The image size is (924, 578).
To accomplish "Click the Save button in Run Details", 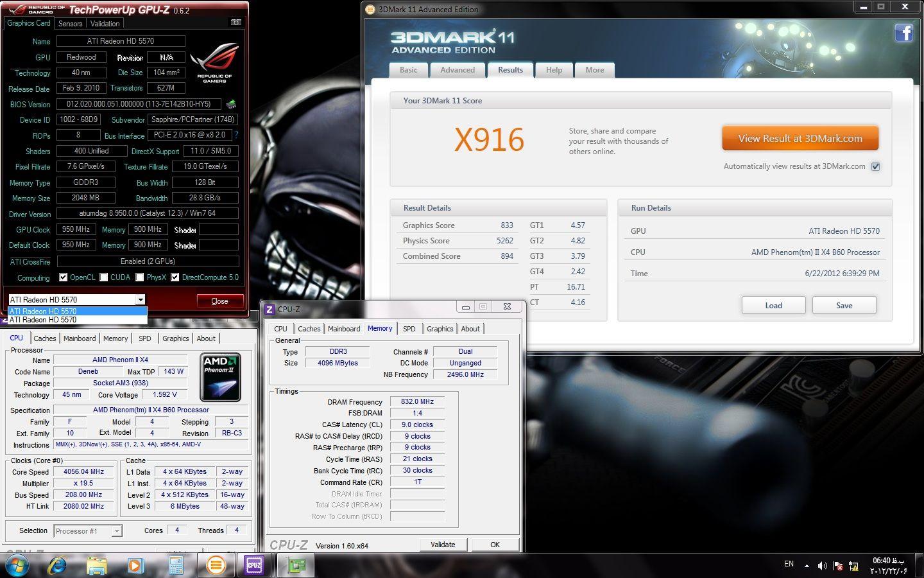I will pyautogui.click(x=844, y=306).
